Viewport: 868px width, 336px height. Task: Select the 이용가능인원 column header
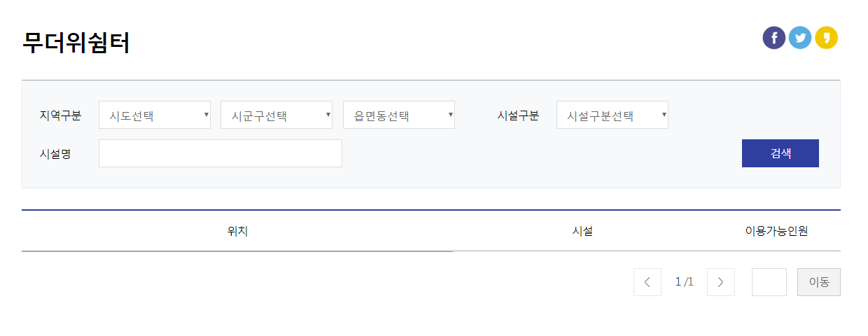[x=776, y=231]
